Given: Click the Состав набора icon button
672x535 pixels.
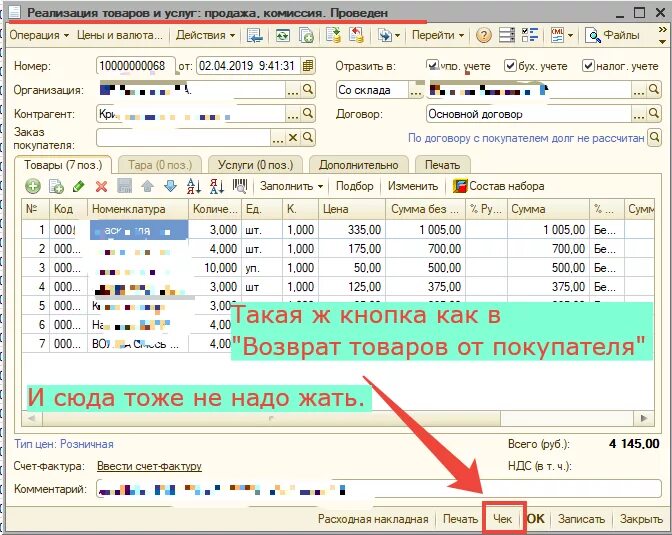Looking at the screenshot, I should tap(499, 186).
